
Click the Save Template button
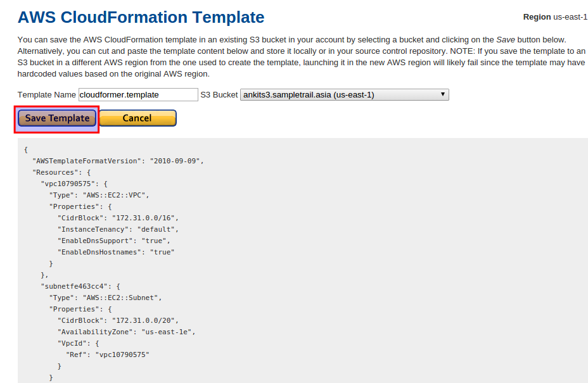click(57, 118)
